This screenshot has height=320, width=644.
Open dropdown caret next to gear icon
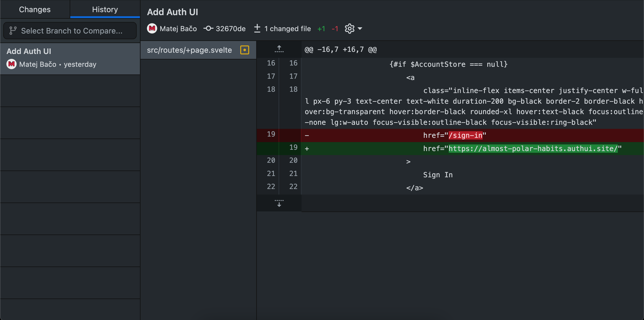click(360, 29)
